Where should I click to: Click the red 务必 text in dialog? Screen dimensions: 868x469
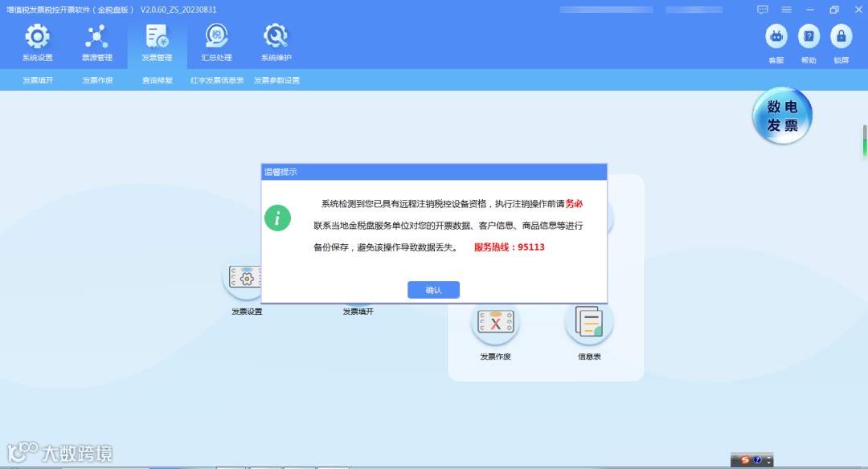(574, 203)
